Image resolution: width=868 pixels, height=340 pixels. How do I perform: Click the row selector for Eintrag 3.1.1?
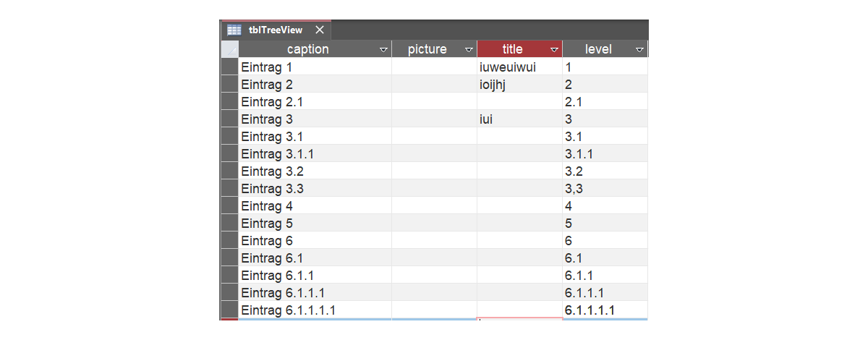pyautogui.click(x=229, y=154)
